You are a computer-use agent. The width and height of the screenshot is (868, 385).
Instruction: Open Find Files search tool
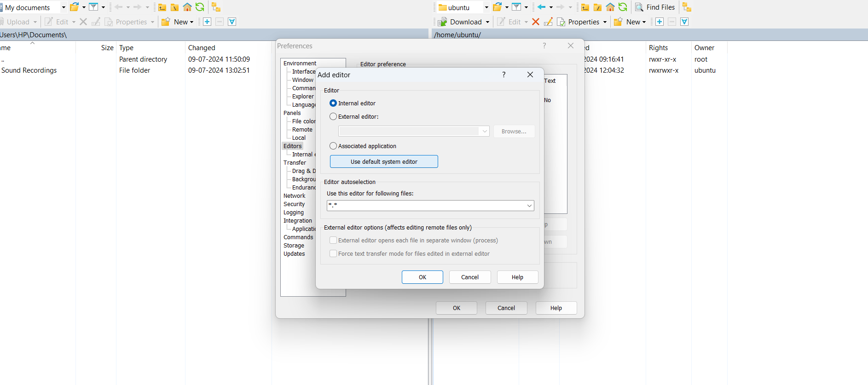click(655, 7)
